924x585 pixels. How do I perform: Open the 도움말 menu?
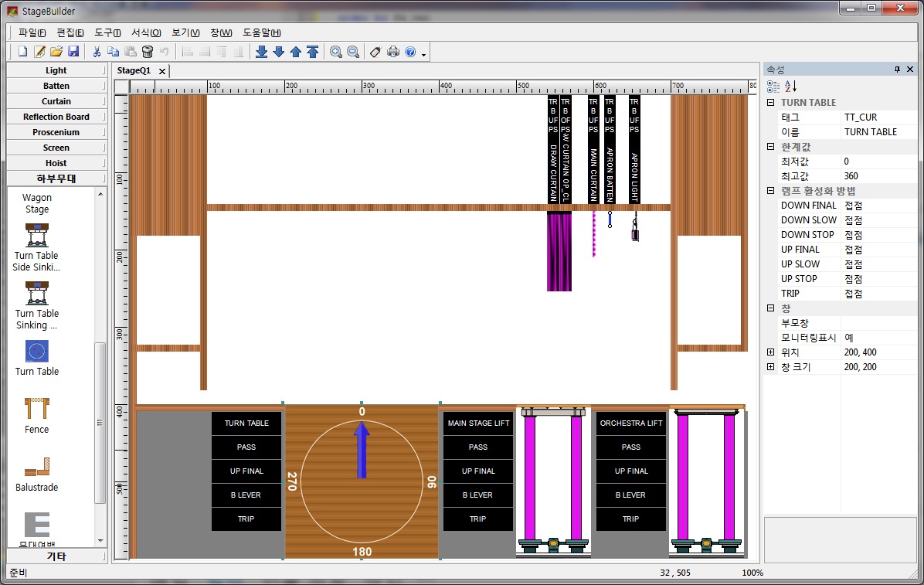(x=262, y=32)
